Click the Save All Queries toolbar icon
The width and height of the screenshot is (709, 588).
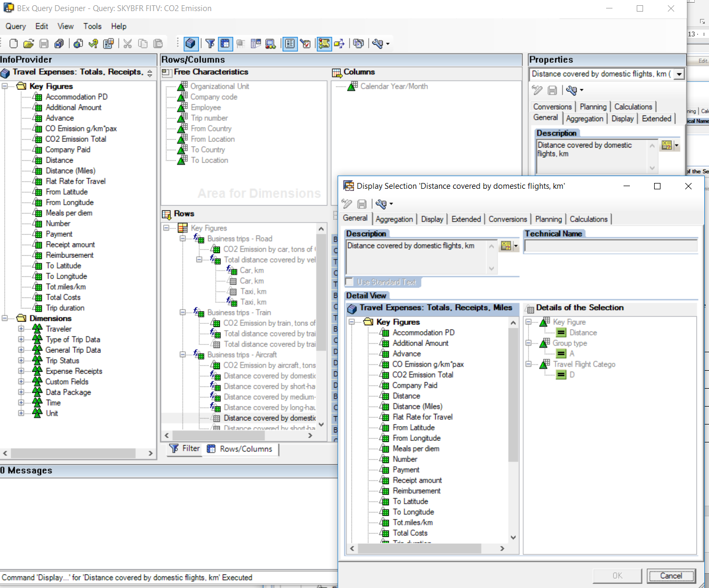coord(59,44)
